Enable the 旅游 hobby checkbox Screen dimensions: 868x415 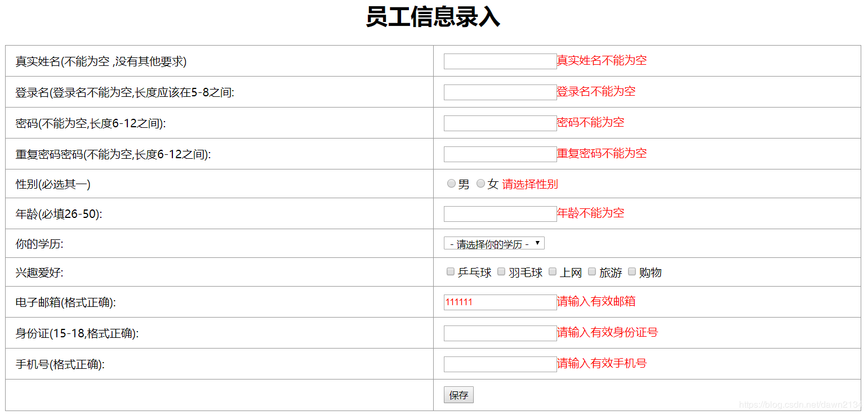(x=591, y=271)
